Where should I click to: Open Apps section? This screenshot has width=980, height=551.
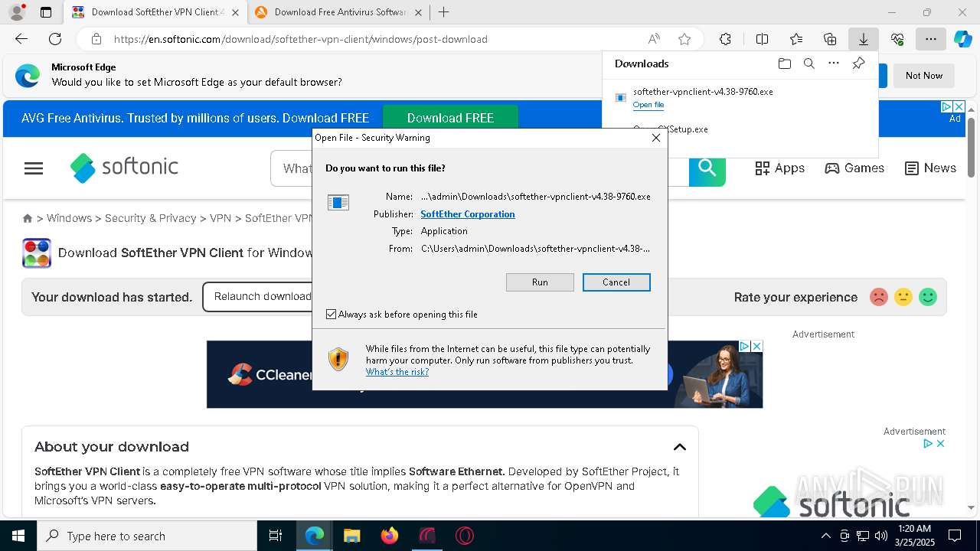[x=779, y=168]
